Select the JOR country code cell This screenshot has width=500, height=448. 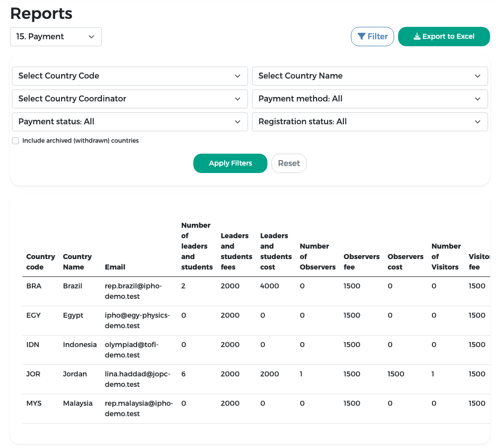[x=33, y=374]
